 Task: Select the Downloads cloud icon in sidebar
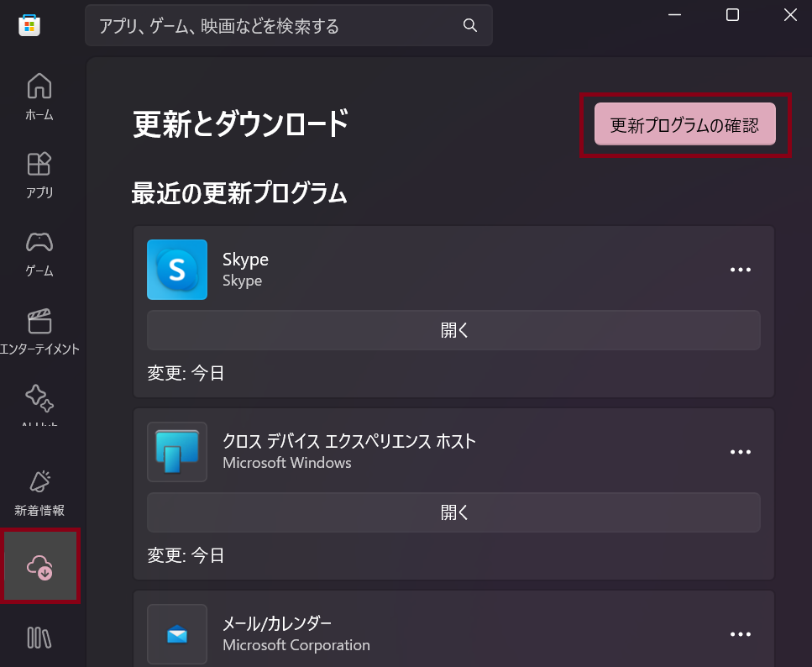39,566
